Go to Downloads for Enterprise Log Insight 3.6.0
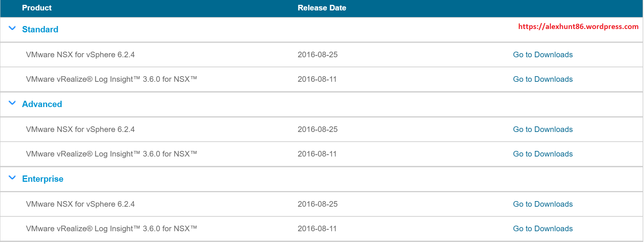This screenshot has width=644, height=242. click(x=542, y=229)
